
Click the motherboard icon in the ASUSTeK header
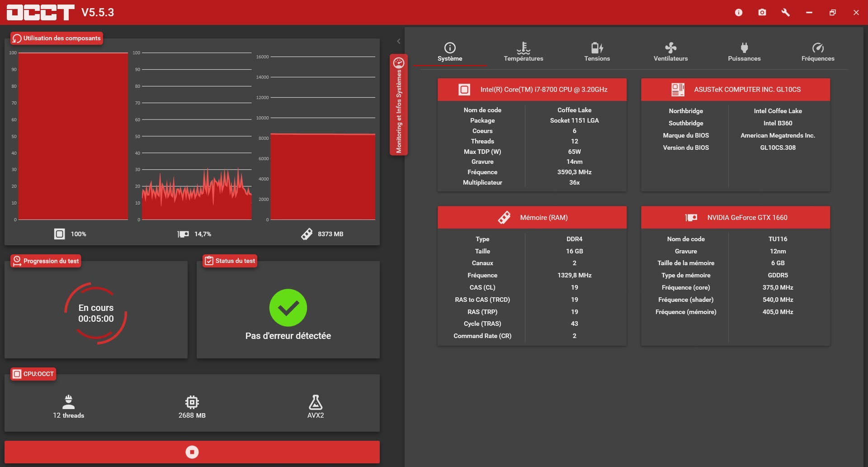[678, 90]
